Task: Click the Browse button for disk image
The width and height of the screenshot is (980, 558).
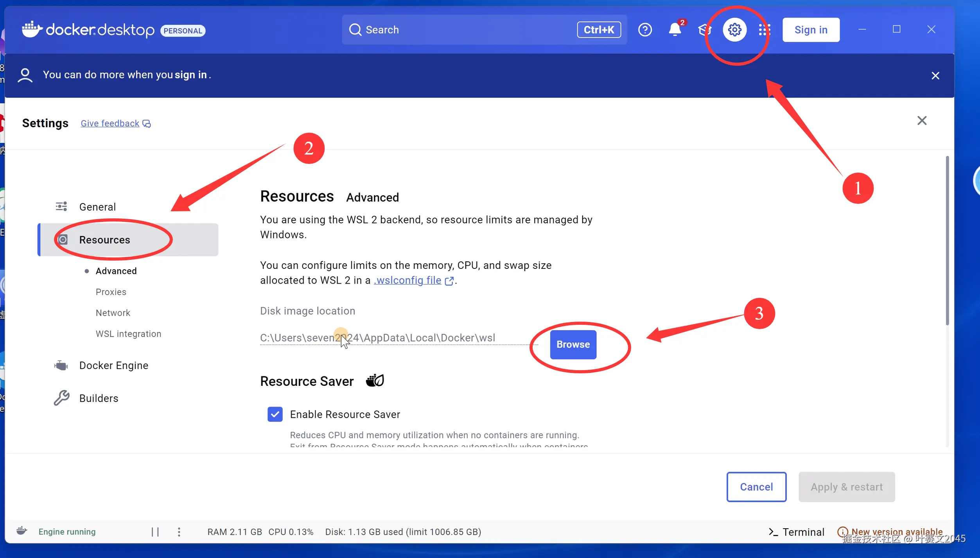Action: click(x=573, y=344)
